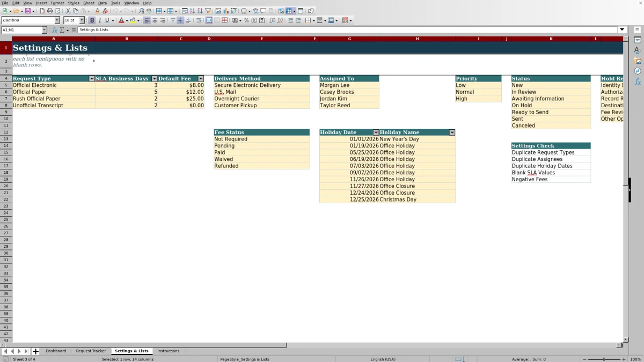644x362 pixels.
Task: Expand the formula bar arrow
Action: tap(623, 30)
